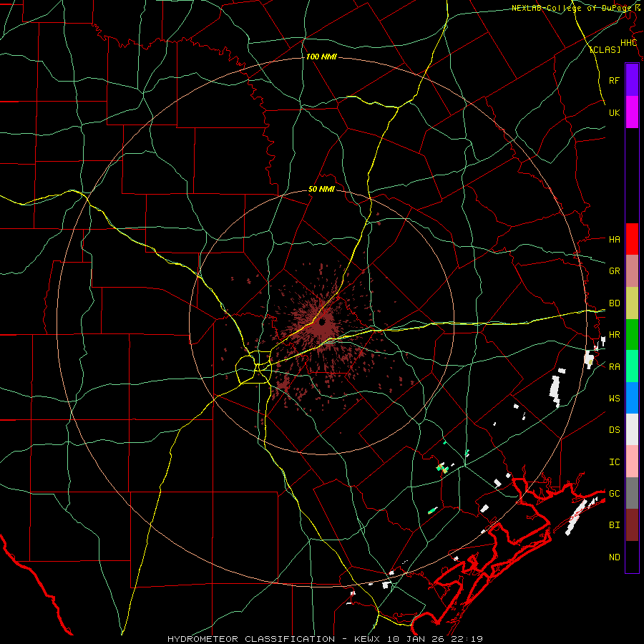Click the 'UK' legend label text
Viewport: 644px width, 644px height.
pyautogui.click(x=614, y=112)
